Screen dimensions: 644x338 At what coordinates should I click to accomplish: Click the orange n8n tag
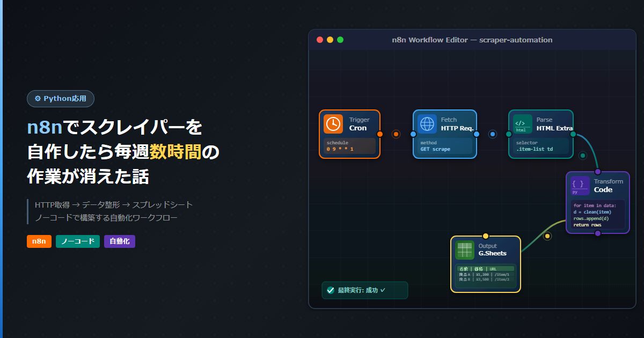click(x=39, y=241)
